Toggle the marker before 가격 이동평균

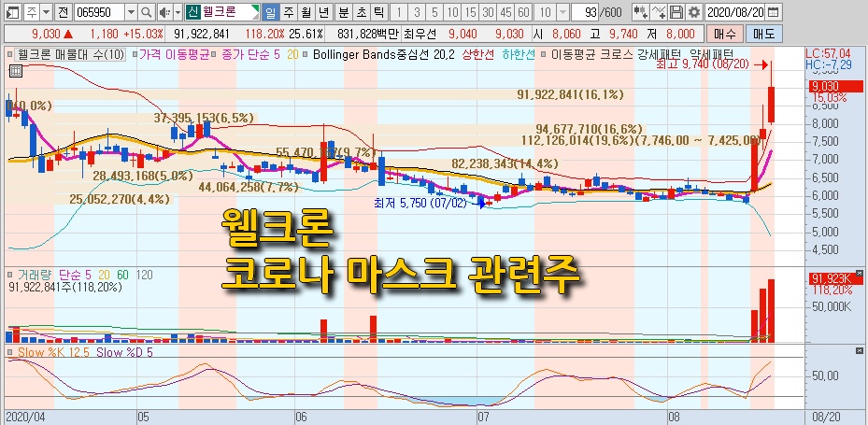pyautogui.click(x=135, y=55)
